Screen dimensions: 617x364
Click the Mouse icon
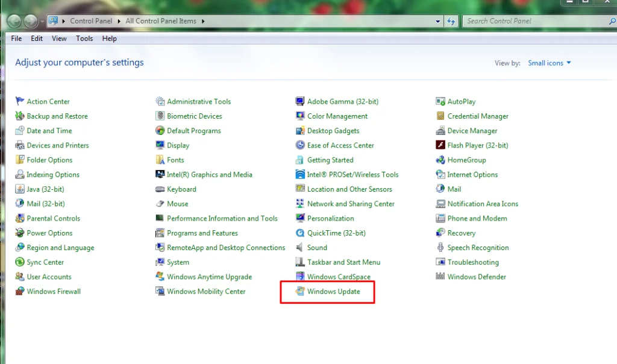tap(160, 204)
